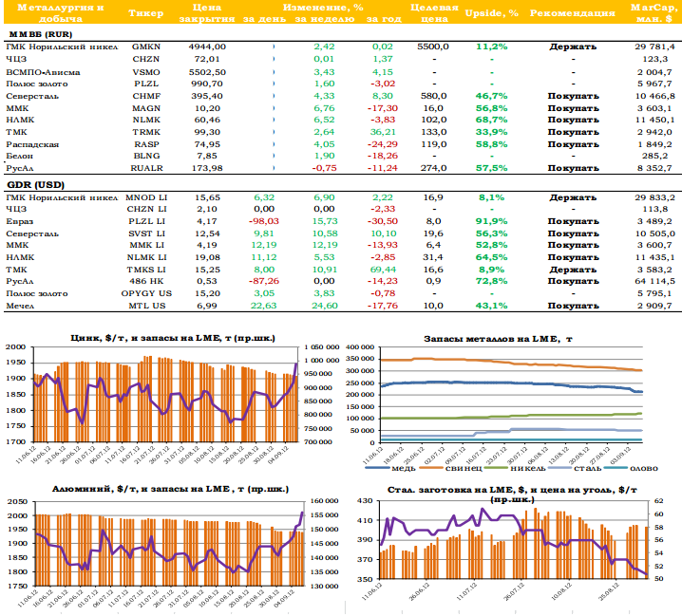This screenshot has height=616, width=682.
Task: Click the 'Металлургия и добыча' table title
Action: point(61,13)
